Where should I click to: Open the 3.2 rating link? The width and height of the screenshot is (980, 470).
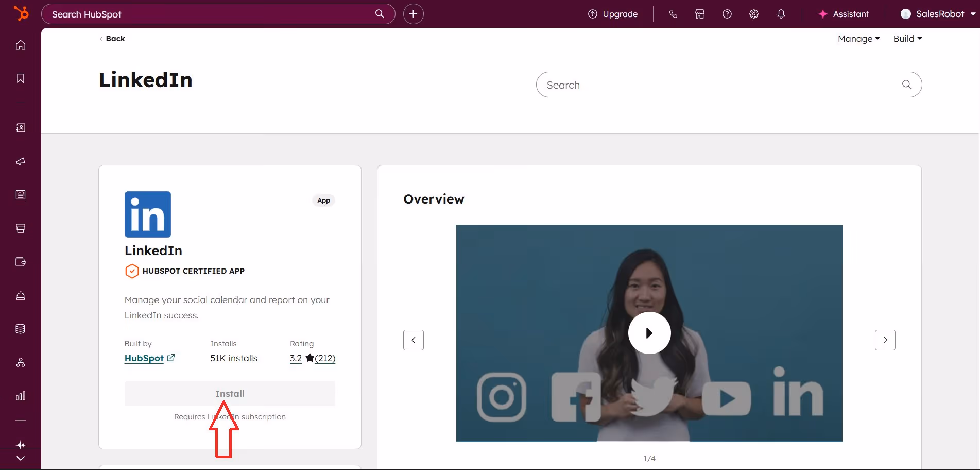[296, 358]
